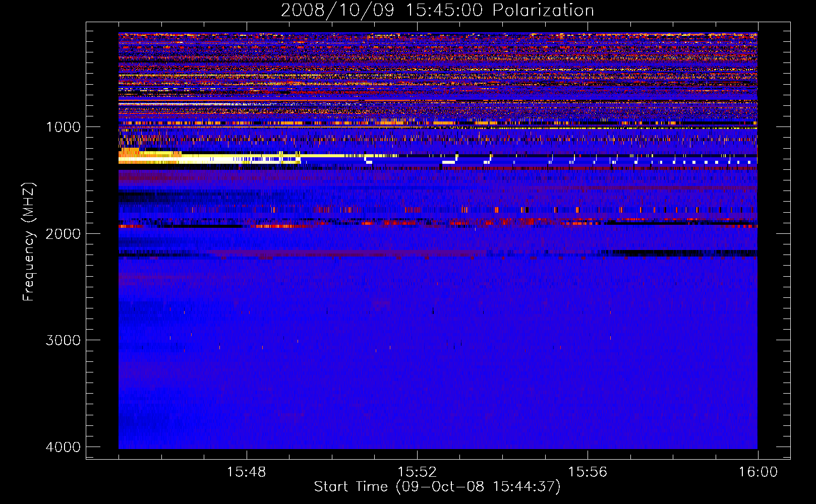
Task: Click the 4000 frequency tick label
Action: pos(63,447)
